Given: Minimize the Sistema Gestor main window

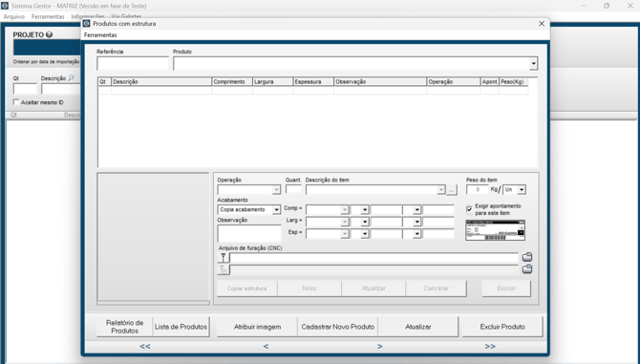Looking at the screenshot, I should pos(584,6).
